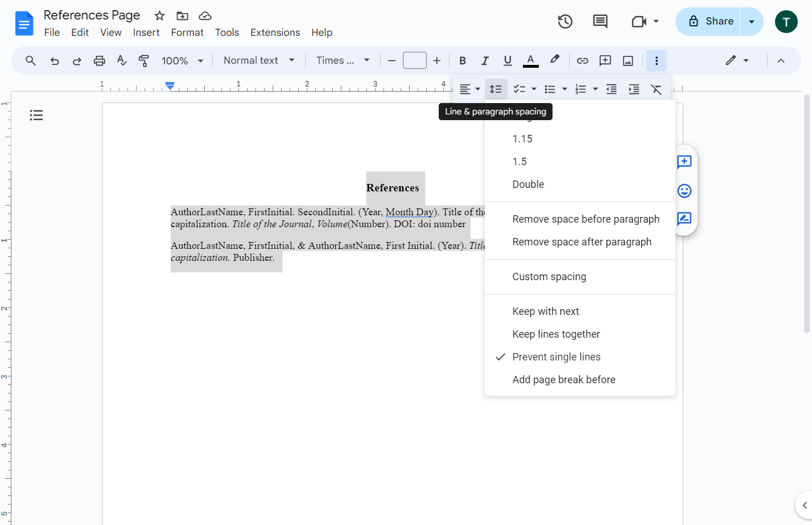Open the Format menu
The width and height of the screenshot is (812, 525).
click(x=187, y=32)
